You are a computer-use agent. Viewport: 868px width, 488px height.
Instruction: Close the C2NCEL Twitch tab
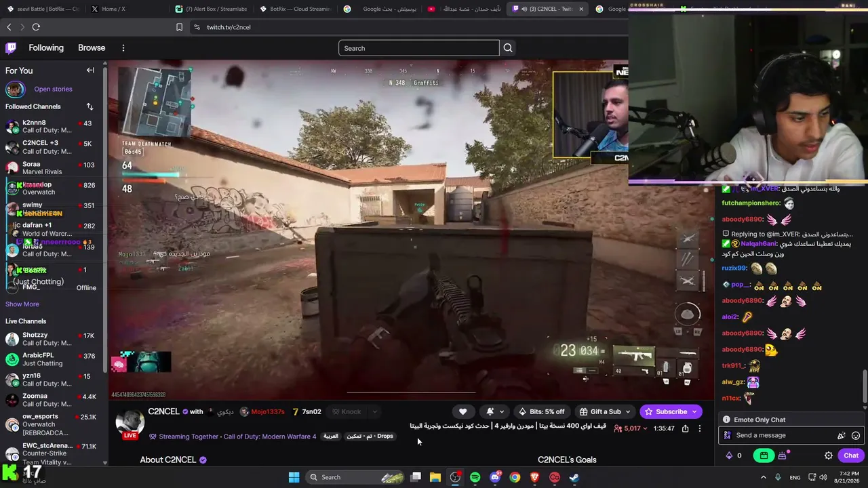pos(581,9)
